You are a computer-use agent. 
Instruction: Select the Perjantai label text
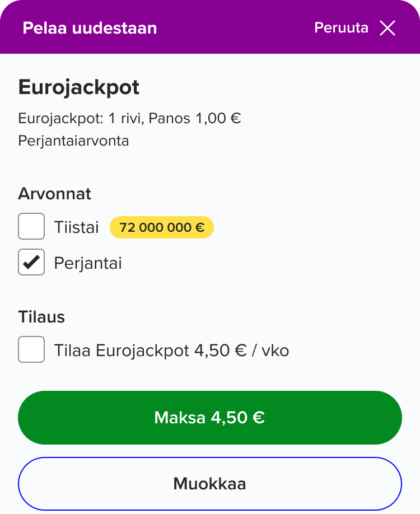point(88,263)
